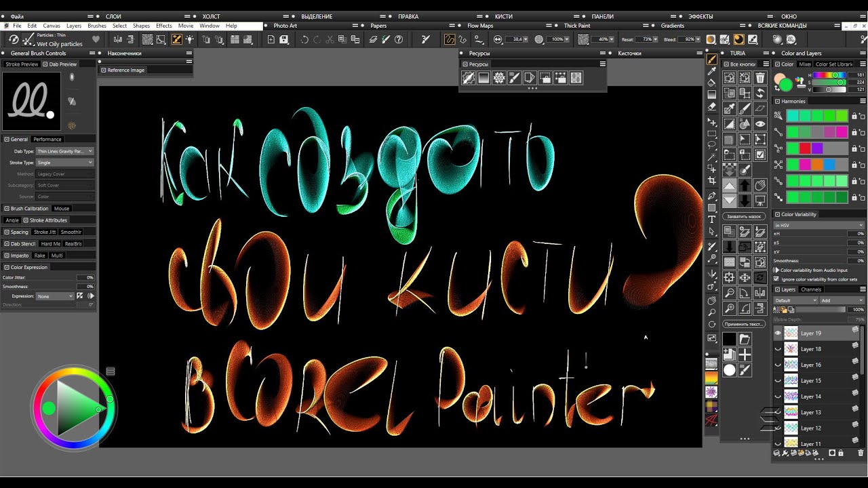Enable Color variability from Audio Input
The height and width of the screenshot is (488, 868).
(x=776, y=270)
